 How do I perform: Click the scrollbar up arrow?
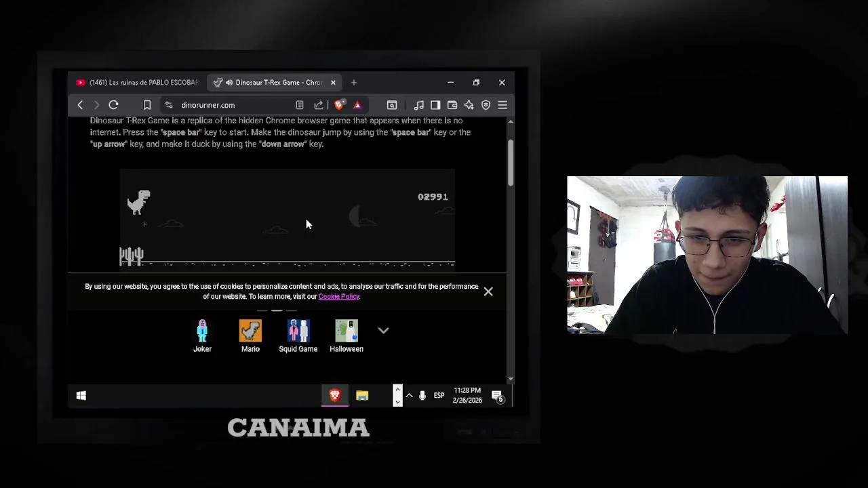510,121
